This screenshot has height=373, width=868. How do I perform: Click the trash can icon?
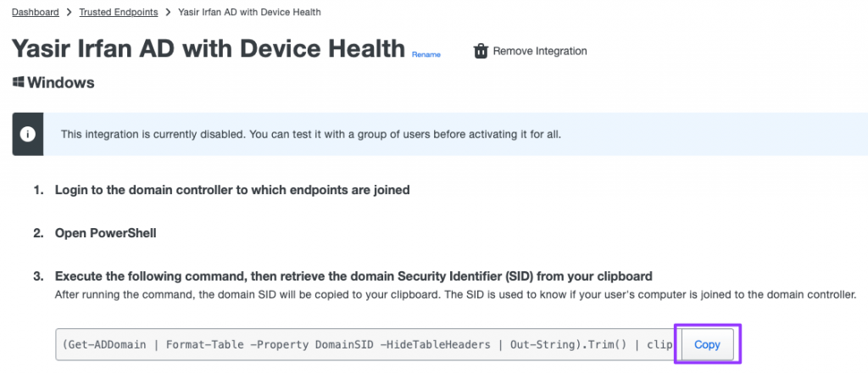481,52
